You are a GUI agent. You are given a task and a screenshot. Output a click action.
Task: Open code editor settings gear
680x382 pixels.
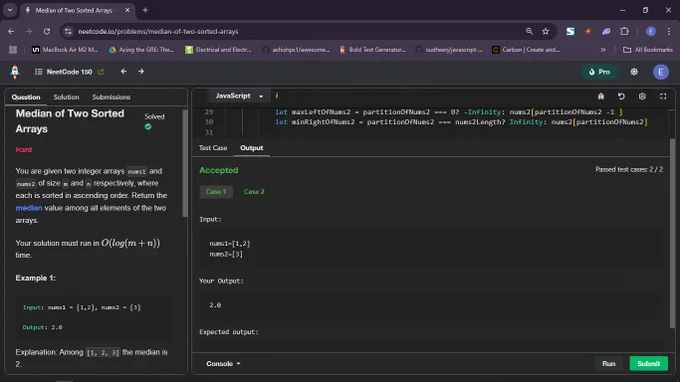tap(642, 96)
